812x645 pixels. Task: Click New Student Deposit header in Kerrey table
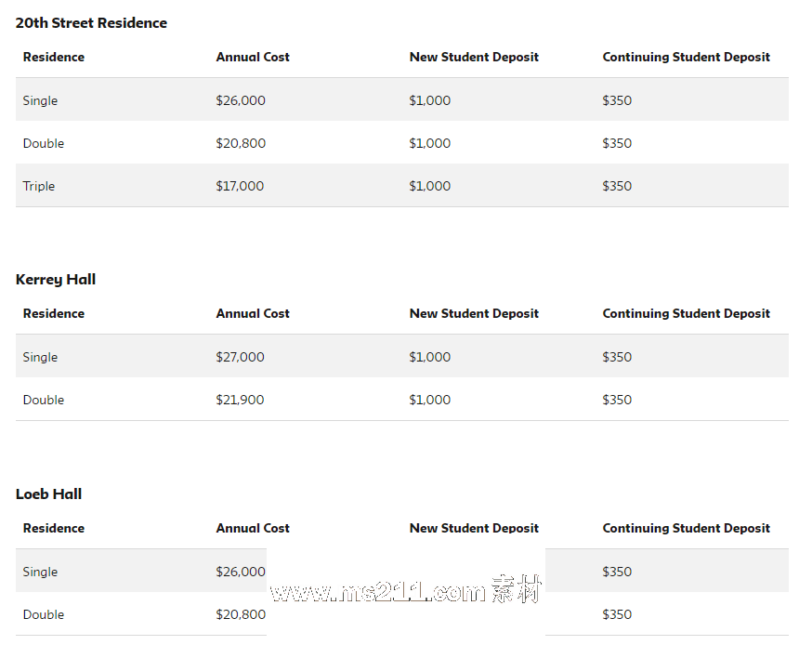474,313
